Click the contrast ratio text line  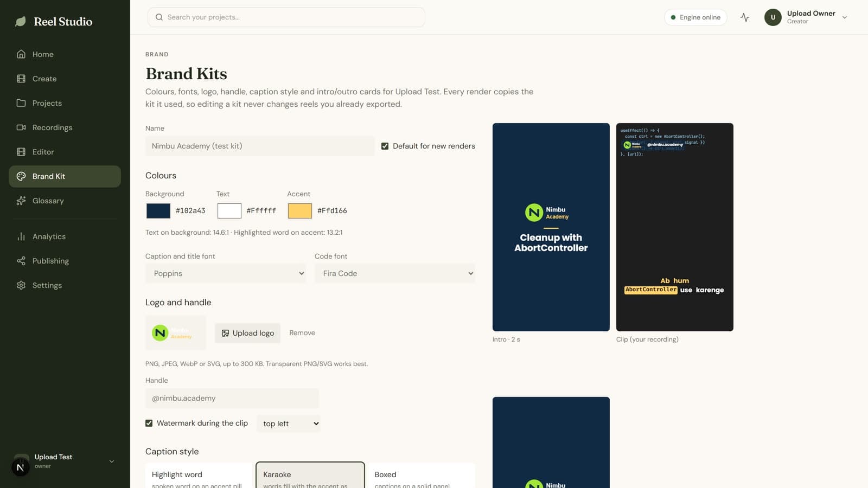tap(244, 233)
